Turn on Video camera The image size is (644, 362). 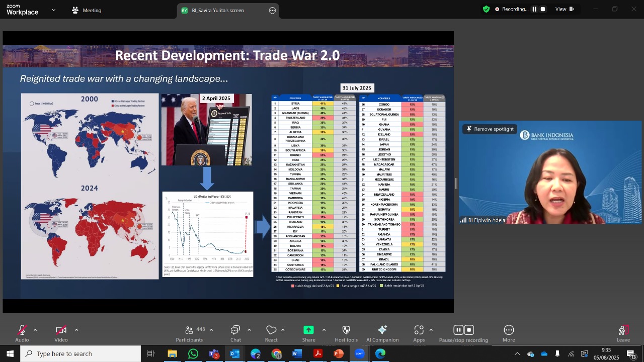point(61,330)
